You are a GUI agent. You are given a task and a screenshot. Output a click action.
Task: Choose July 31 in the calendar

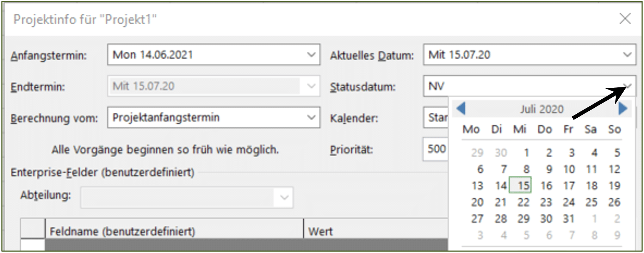tap(569, 218)
